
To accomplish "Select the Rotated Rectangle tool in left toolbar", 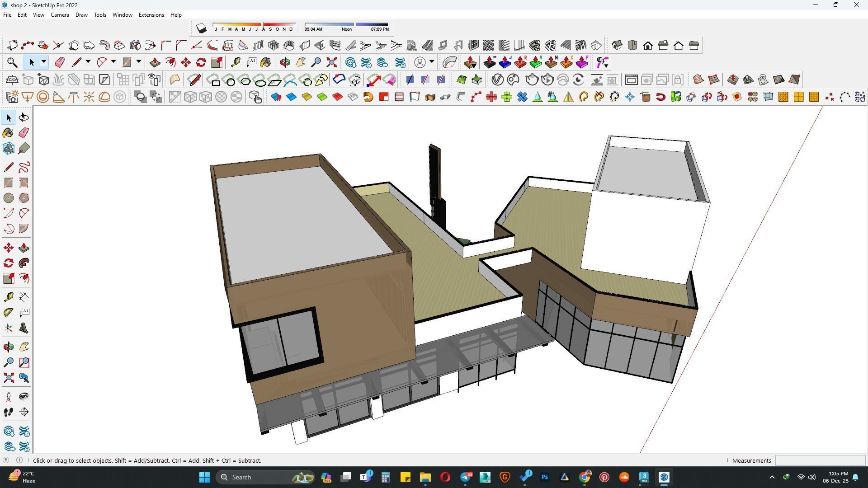I will tap(24, 183).
